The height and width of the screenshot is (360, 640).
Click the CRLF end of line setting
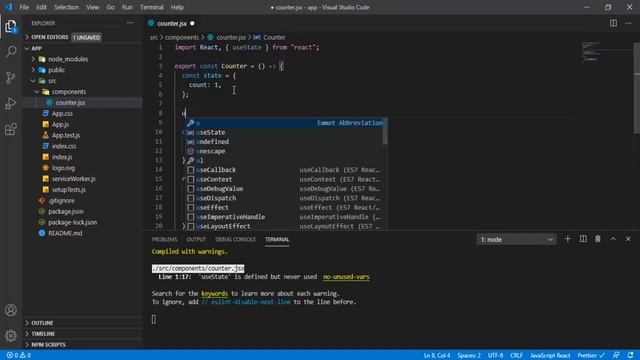[x=516, y=356]
